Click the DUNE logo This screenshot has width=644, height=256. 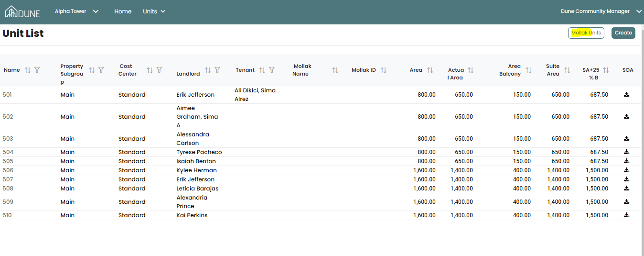click(22, 11)
